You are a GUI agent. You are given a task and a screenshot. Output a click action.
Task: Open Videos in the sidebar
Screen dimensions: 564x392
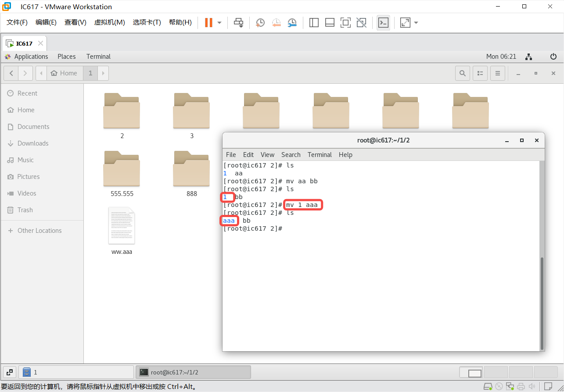42,193
